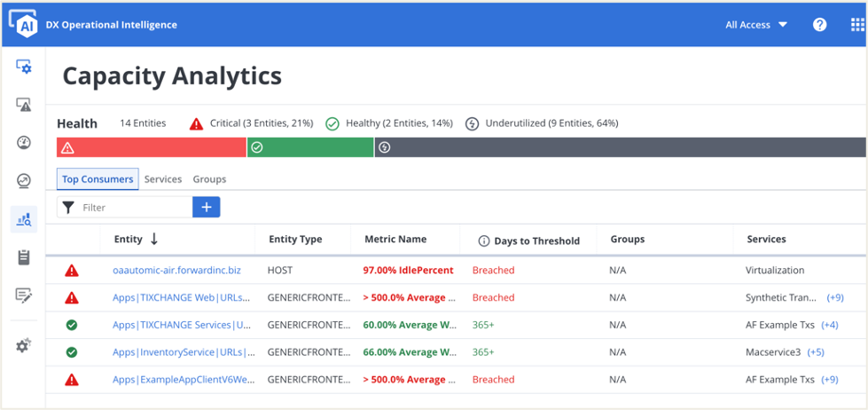This screenshot has height=410, width=868.
Task: Expand the All Access dropdown
Action: pyautogui.click(x=755, y=25)
